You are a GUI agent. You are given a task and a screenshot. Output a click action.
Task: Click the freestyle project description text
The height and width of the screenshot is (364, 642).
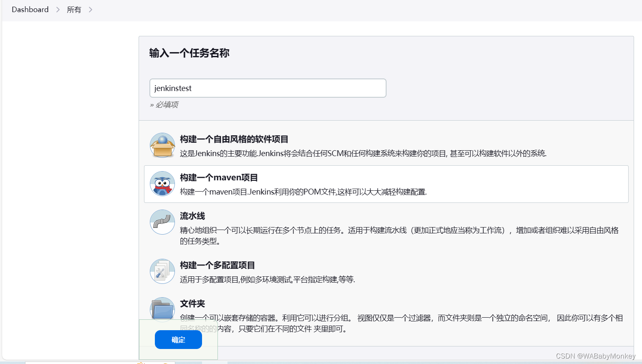coord(363,153)
